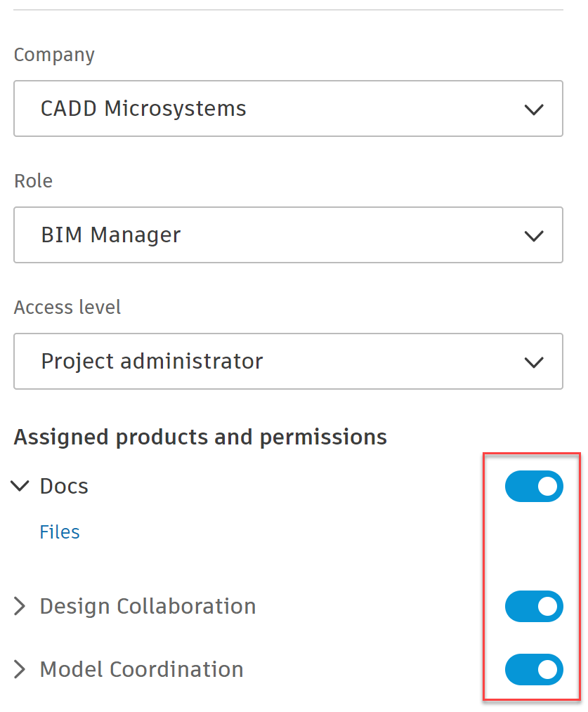Click the Role field label
The width and height of the screenshot is (588, 712).
pos(33,181)
